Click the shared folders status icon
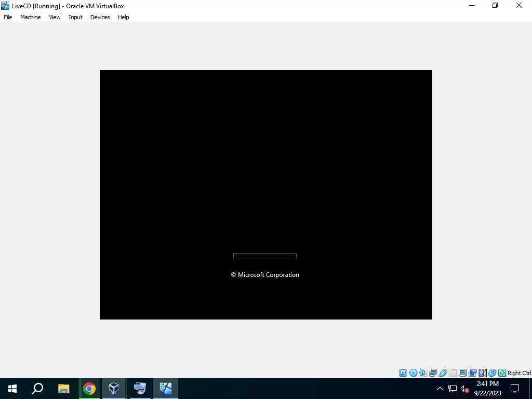This screenshot has width=532, height=399. (x=453, y=373)
